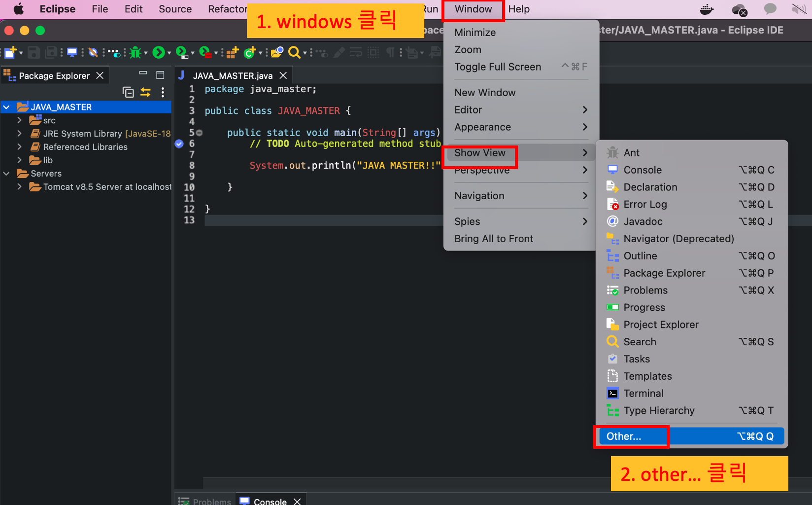Open the Edit menu
812x505 pixels.
click(134, 9)
